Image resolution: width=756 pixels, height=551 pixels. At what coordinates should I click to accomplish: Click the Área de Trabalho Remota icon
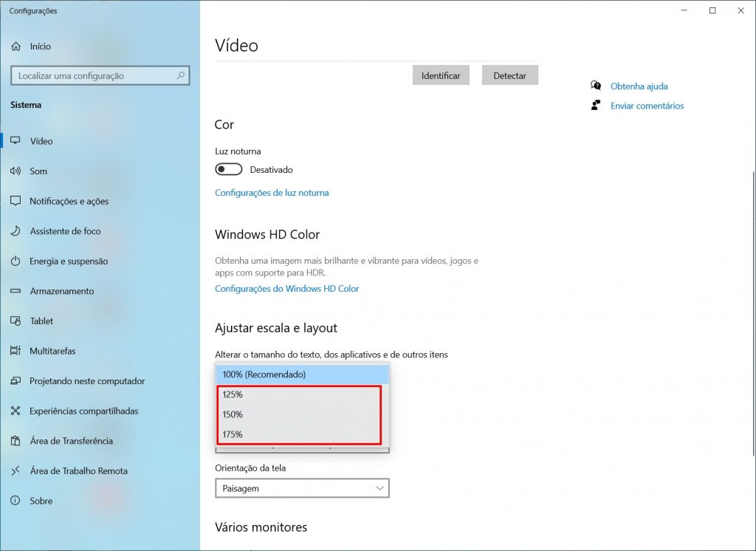point(16,470)
